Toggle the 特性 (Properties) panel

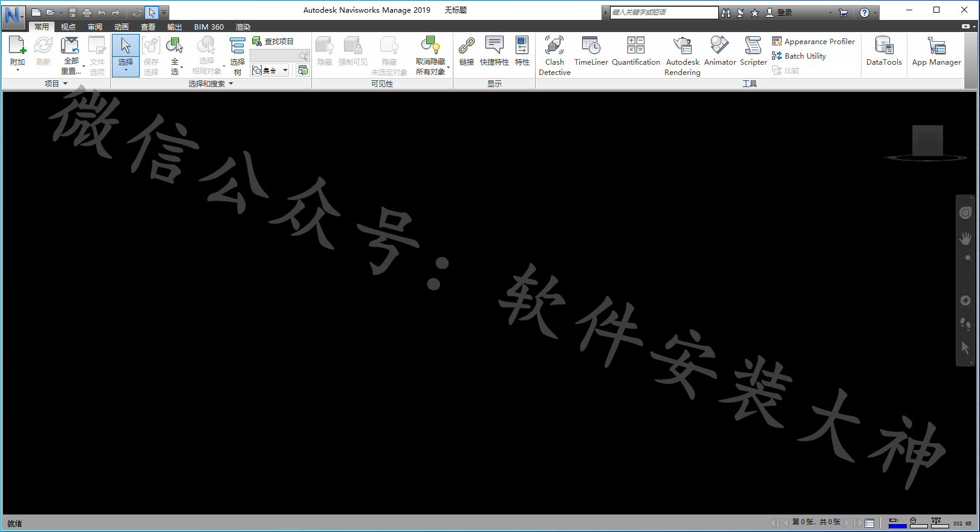click(522, 51)
